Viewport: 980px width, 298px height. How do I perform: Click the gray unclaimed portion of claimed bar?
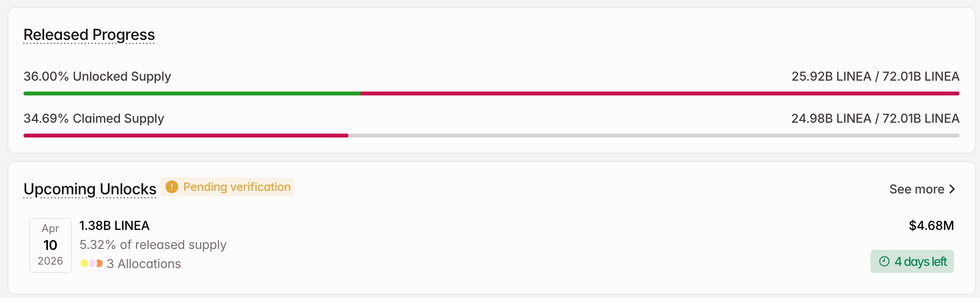tap(653, 135)
